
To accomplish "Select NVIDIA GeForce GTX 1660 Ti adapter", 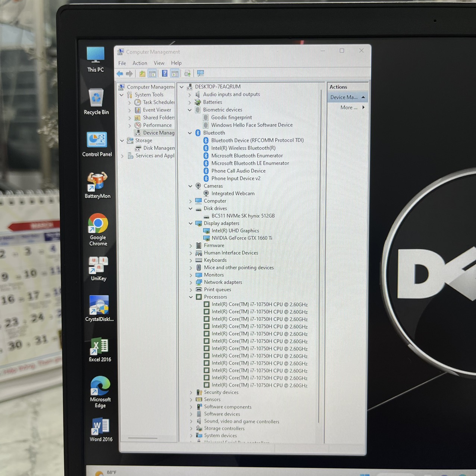I will (242, 238).
